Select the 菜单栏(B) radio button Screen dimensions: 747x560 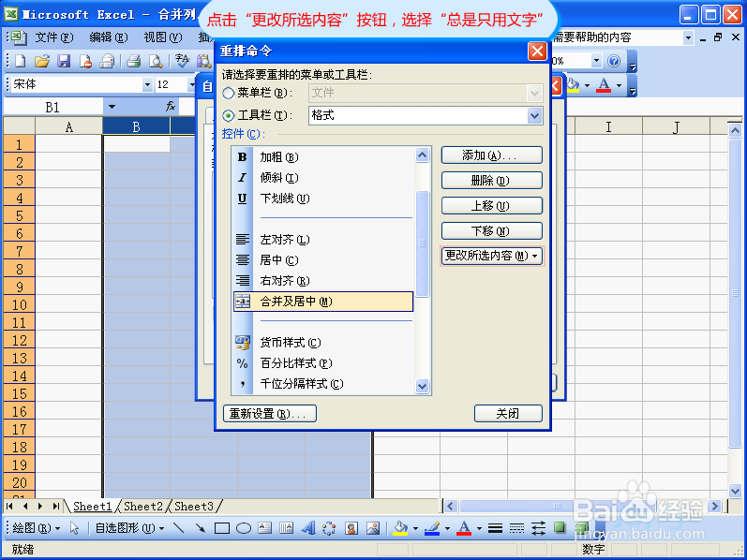click(x=228, y=93)
